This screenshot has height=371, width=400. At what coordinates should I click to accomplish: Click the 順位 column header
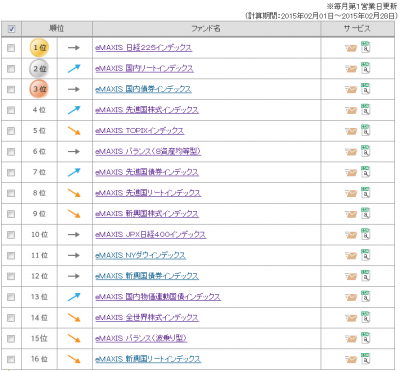click(57, 29)
